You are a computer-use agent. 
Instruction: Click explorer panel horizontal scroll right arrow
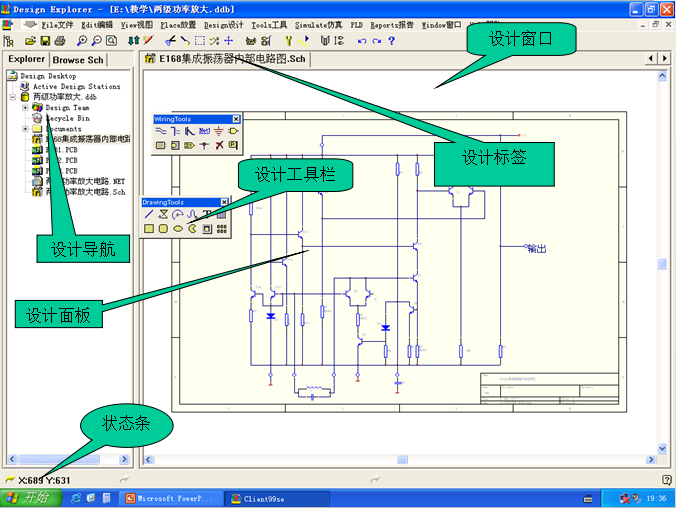tap(124, 459)
